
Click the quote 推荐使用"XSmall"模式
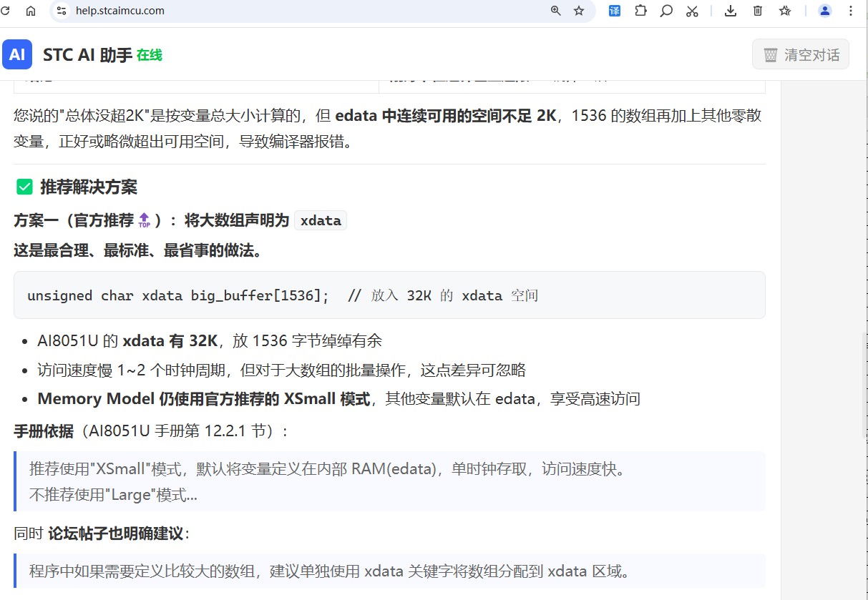pos(328,469)
